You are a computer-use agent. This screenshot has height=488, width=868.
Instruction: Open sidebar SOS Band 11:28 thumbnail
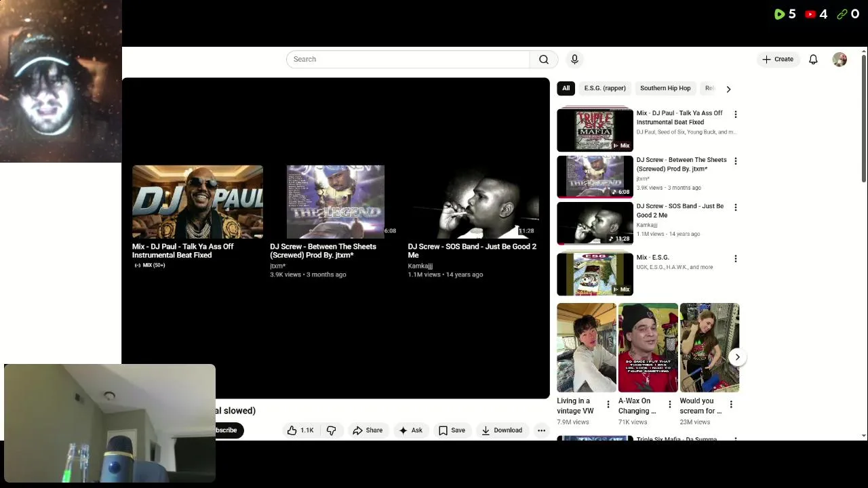[x=595, y=223]
